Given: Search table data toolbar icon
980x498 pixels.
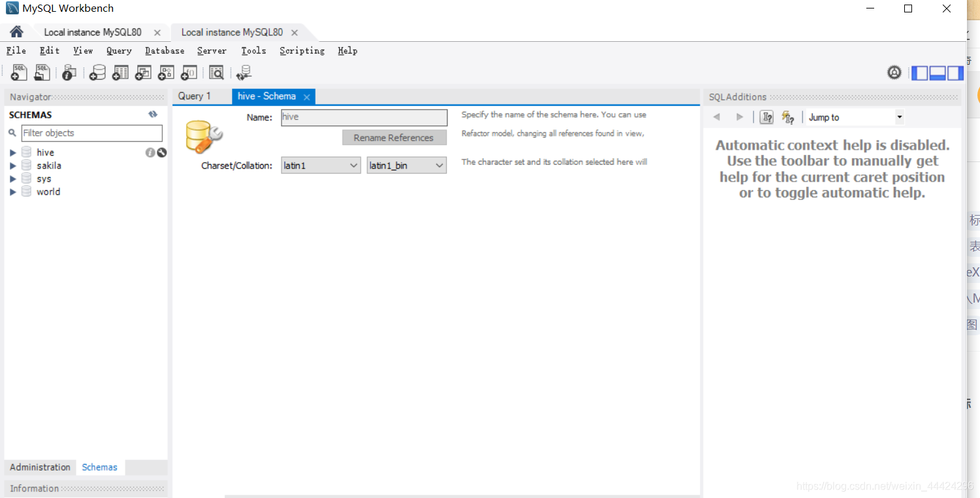Looking at the screenshot, I should (x=216, y=73).
